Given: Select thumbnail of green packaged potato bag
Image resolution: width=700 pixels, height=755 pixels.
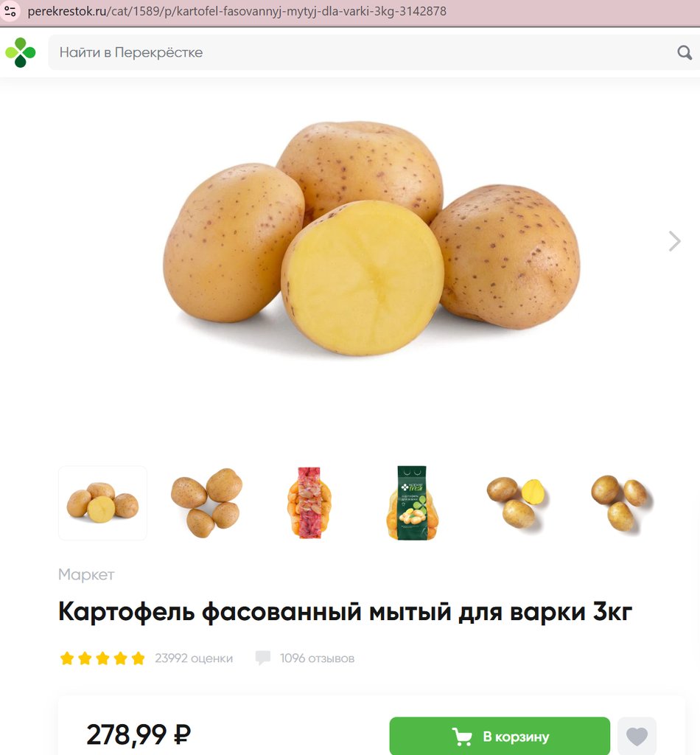Looking at the screenshot, I should pyautogui.click(x=413, y=503).
